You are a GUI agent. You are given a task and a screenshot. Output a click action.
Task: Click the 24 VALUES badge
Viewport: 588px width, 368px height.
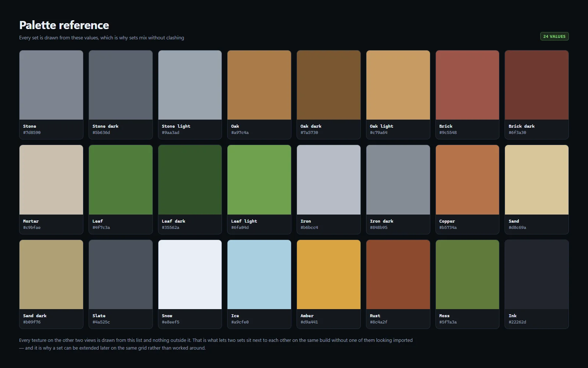554,36
